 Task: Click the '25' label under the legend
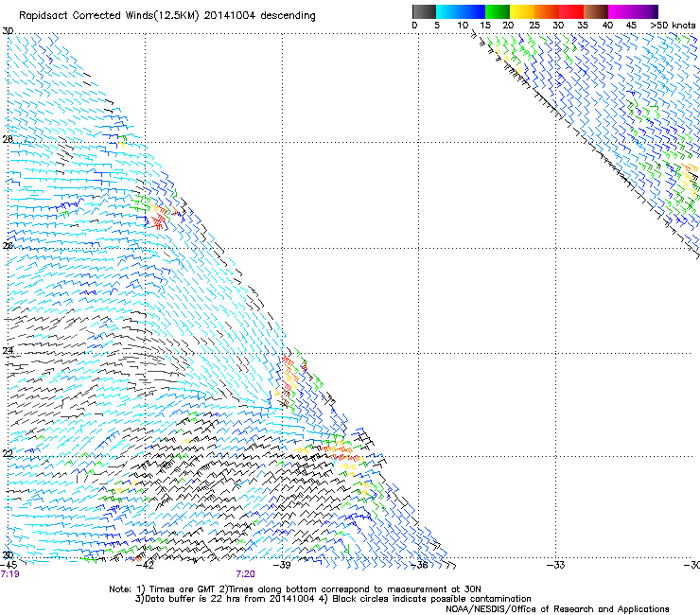(534, 26)
